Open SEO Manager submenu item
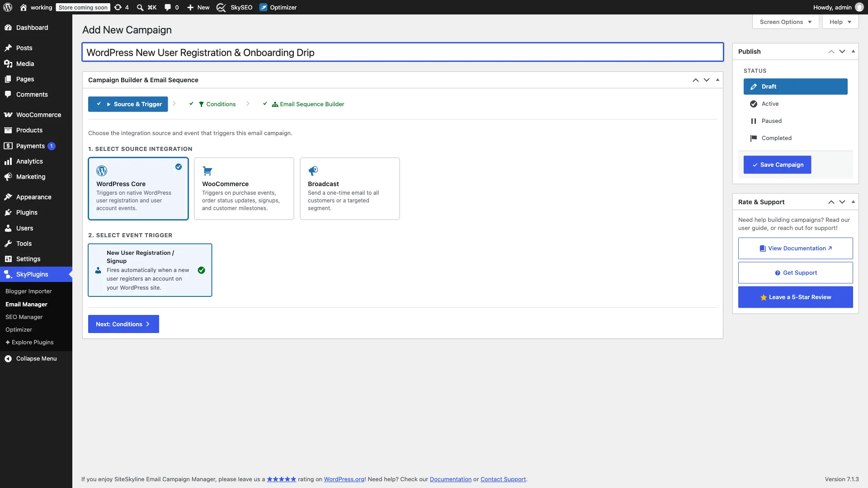This screenshot has width=868, height=488. (x=24, y=317)
